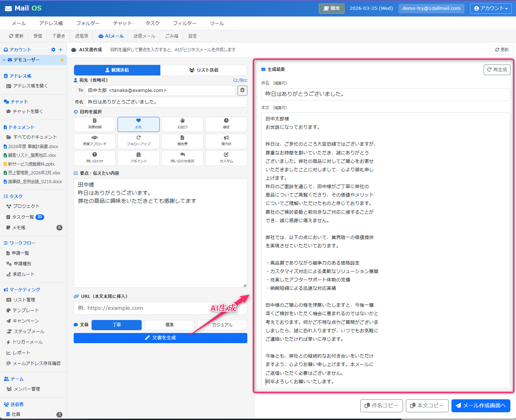
Task: Collapse the デモユーザー account chevron
Action: tap(4, 60)
